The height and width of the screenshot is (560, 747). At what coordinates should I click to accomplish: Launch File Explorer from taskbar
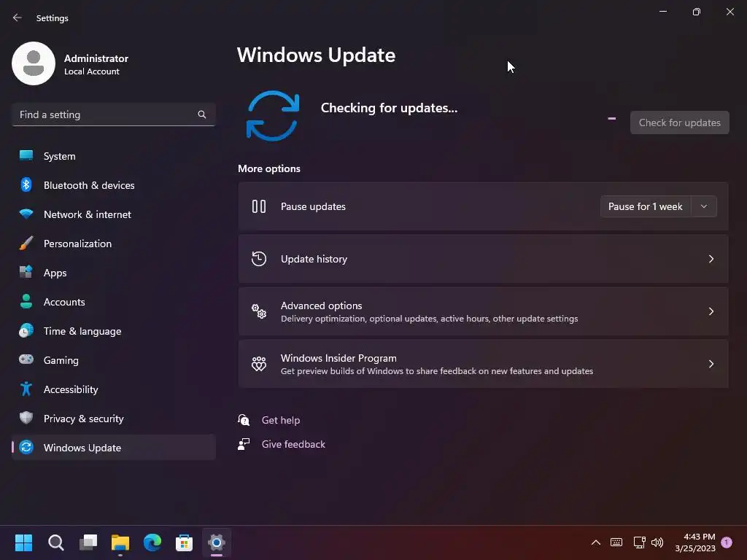[120, 542]
